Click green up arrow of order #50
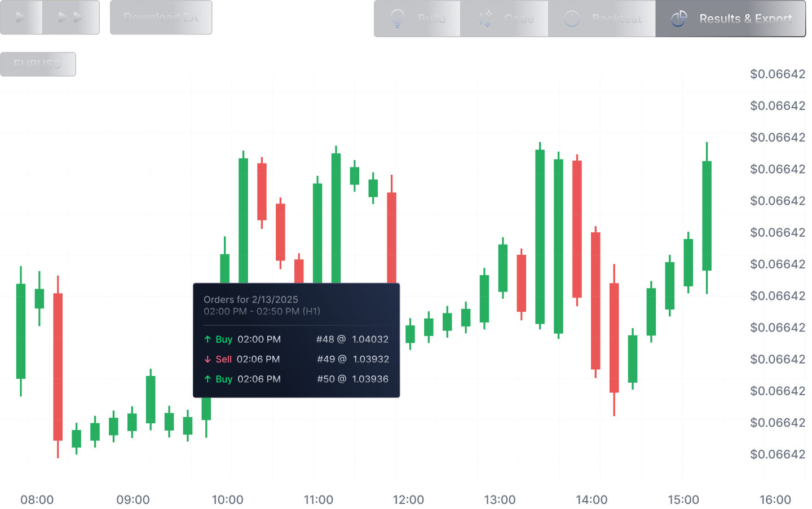 point(208,379)
